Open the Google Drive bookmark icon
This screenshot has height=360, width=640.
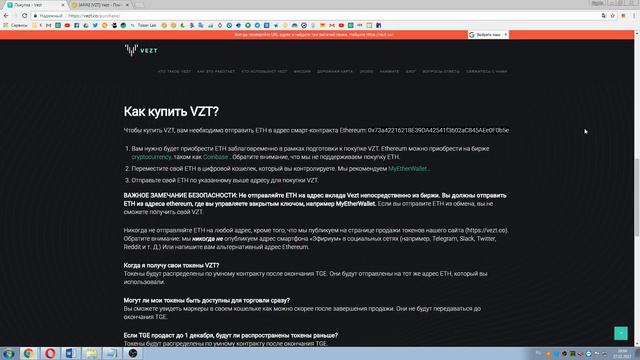pyautogui.click(x=86, y=25)
